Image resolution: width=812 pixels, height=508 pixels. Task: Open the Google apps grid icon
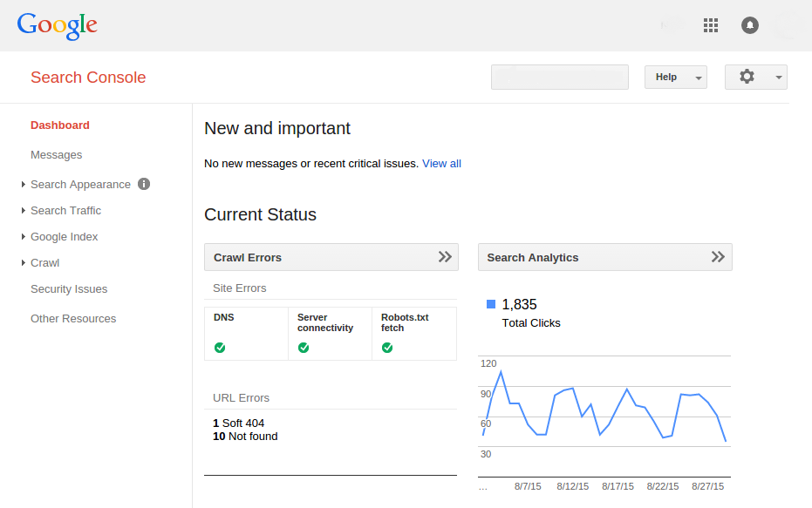(711, 25)
